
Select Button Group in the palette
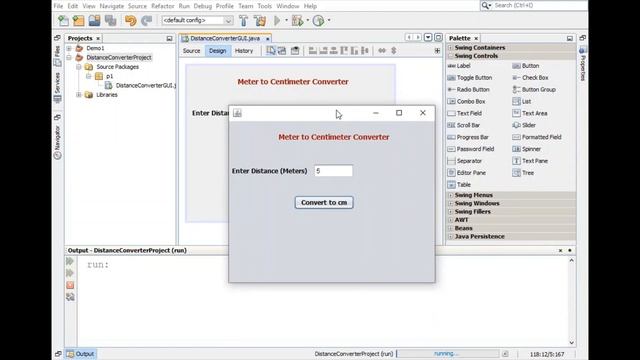coord(534,89)
